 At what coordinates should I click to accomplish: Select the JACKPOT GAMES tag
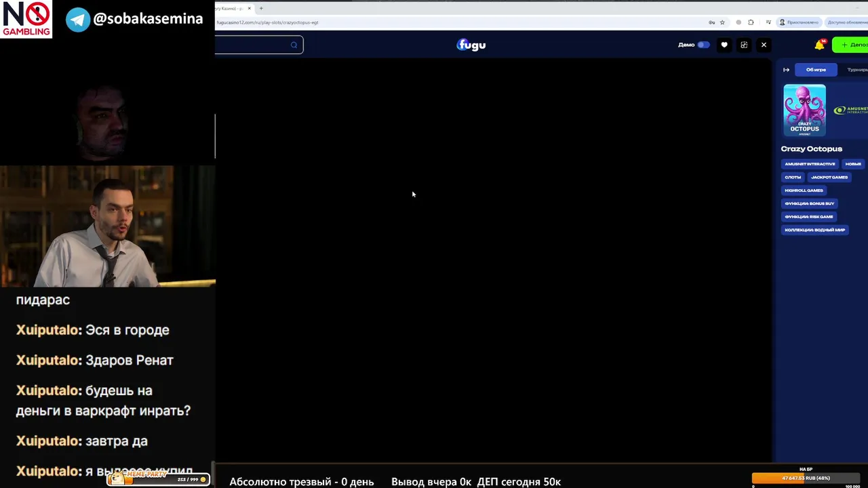pos(829,177)
